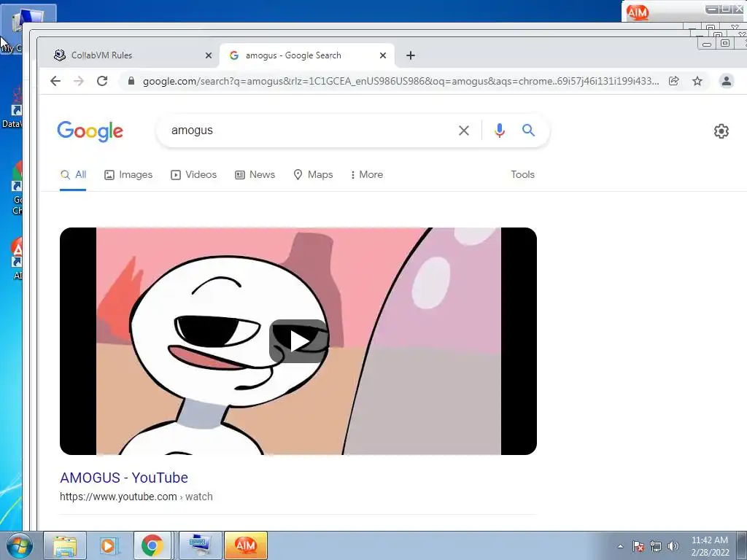This screenshot has height=560, width=747.
Task: Open the Chrome profile menu
Action: tap(726, 81)
